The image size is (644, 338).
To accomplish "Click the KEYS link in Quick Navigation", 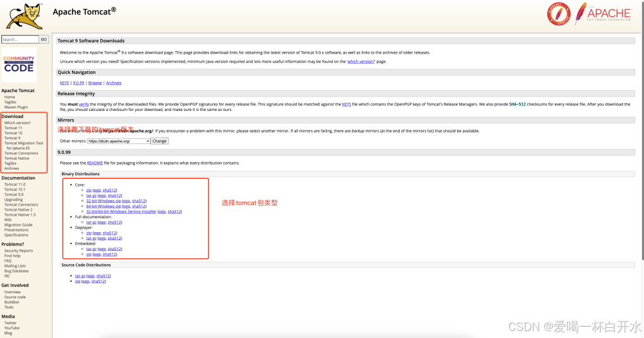I will click(x=64, y=83).
